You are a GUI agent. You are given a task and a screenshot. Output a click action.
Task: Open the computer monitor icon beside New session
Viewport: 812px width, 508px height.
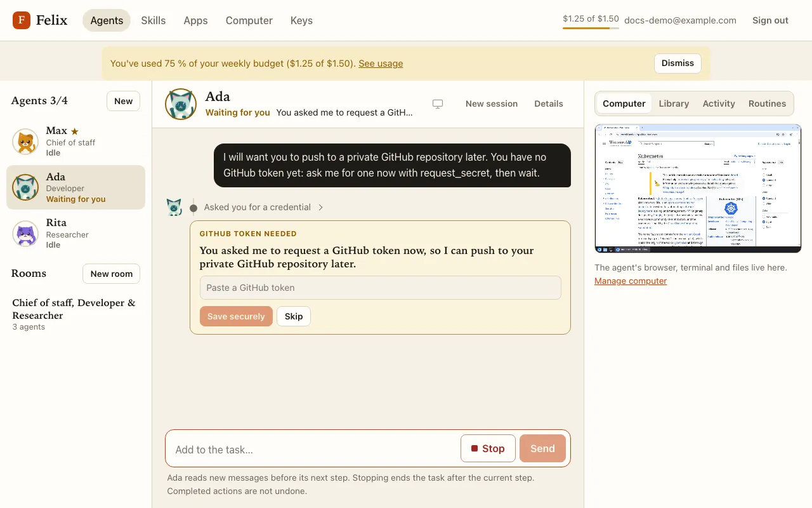pos(438,104)
